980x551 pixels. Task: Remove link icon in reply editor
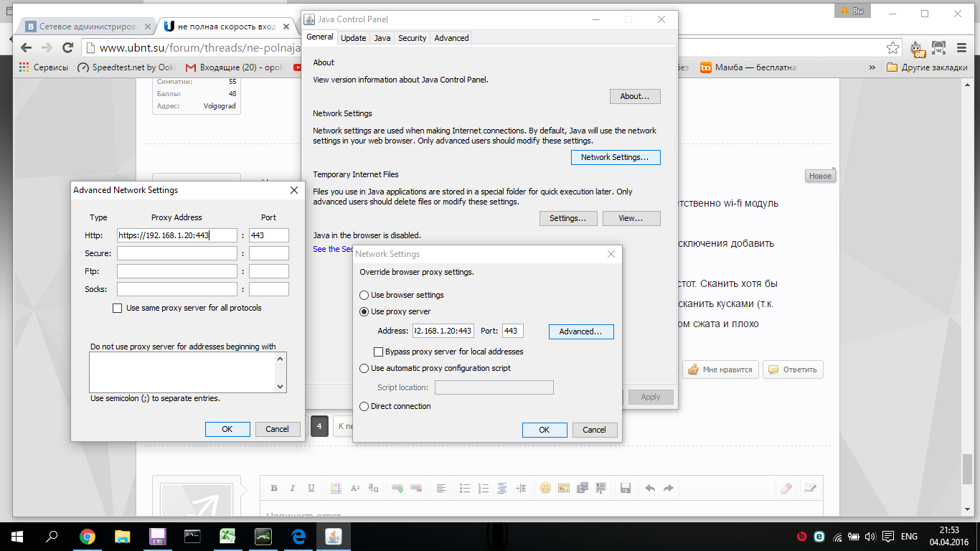[x=415, y=488]
